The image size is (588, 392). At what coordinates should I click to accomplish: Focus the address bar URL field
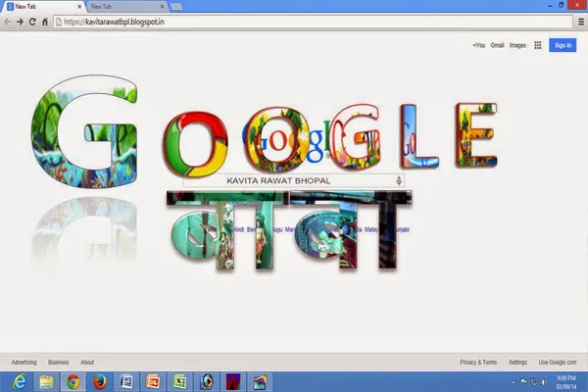point(313,22)
